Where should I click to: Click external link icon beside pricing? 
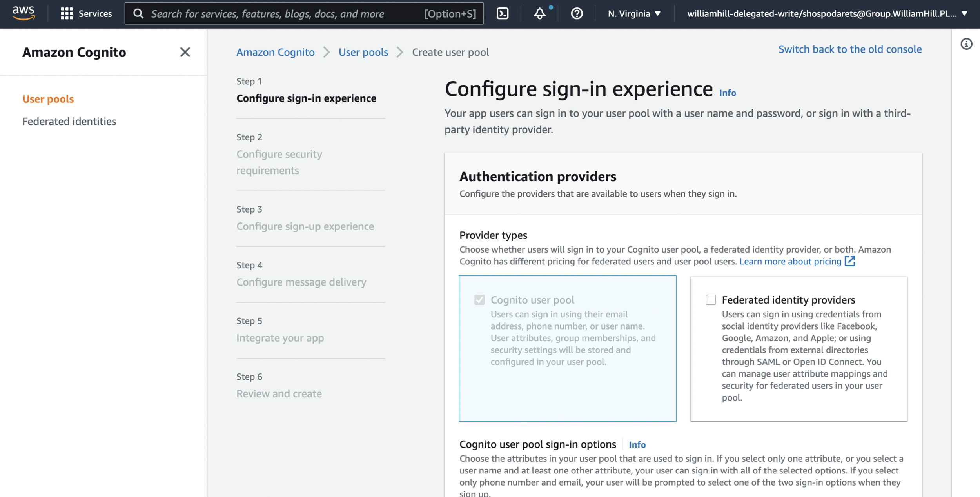(850, 261)
